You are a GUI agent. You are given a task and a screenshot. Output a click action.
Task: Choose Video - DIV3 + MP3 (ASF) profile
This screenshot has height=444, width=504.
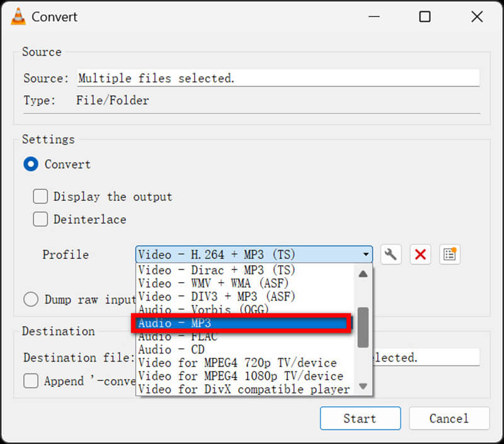246,297
